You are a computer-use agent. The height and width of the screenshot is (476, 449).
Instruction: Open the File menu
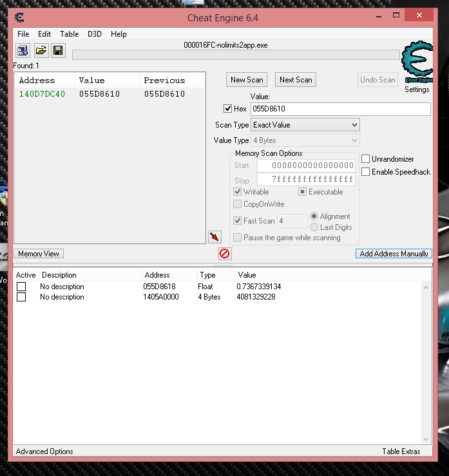(23, 34)
